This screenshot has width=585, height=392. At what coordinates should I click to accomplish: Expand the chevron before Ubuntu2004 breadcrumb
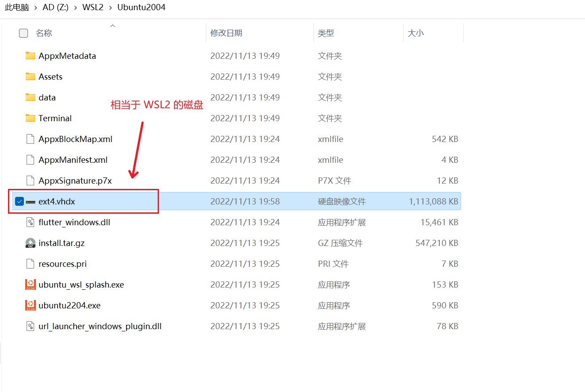111,8
